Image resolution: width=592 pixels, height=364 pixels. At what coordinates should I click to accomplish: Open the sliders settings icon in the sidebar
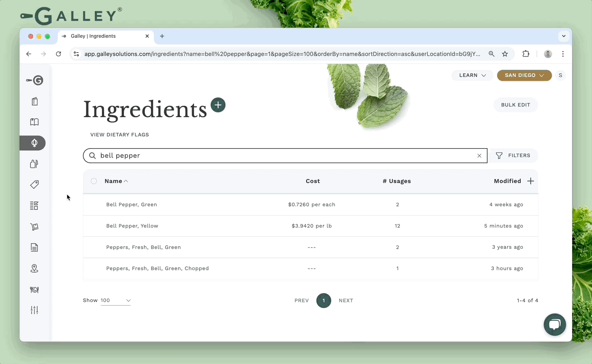coord(34,310)
